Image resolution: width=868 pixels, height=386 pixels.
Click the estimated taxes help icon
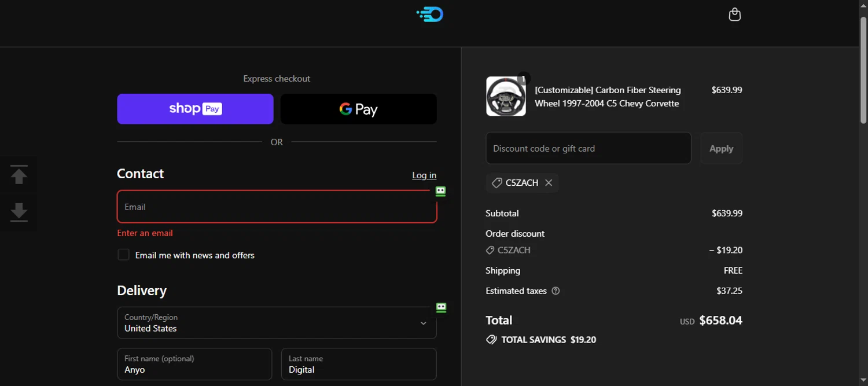click(x=556, y=291)
